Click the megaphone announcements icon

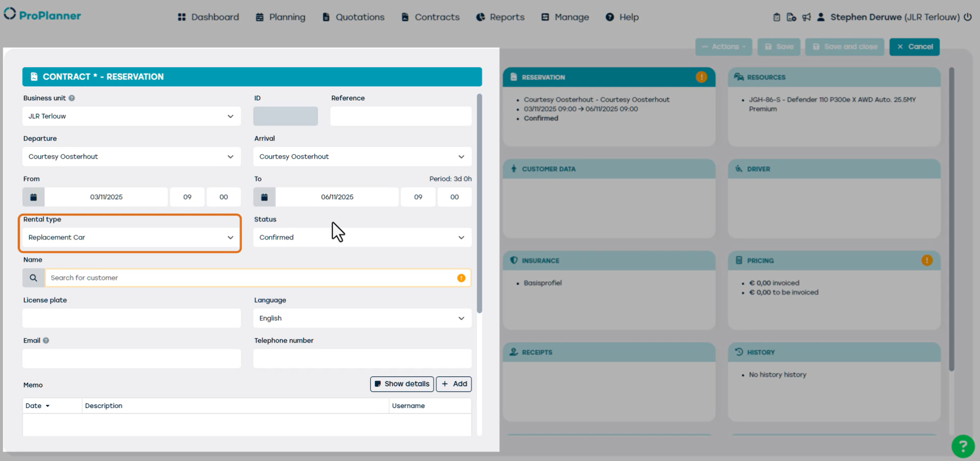point(806,17)
